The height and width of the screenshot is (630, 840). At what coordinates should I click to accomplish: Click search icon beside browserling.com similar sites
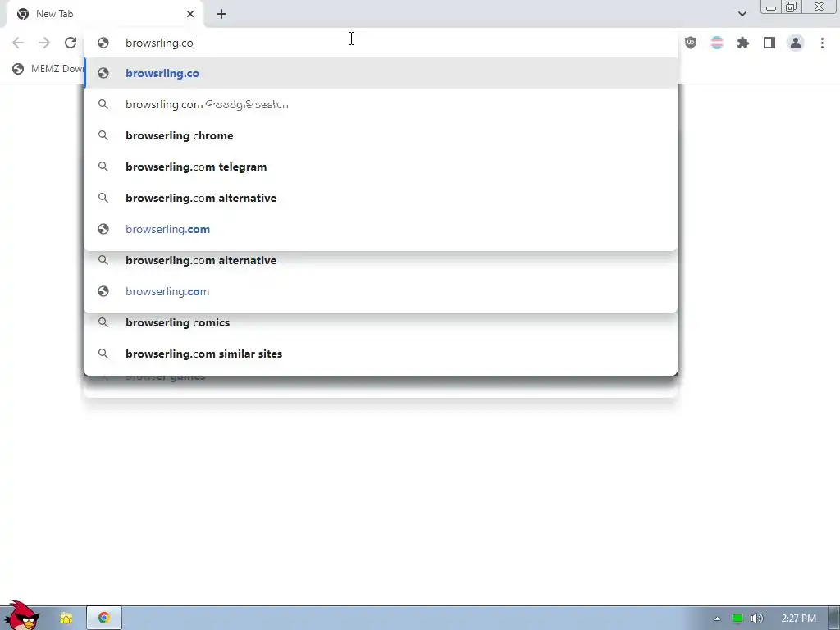tap(103, 354)
